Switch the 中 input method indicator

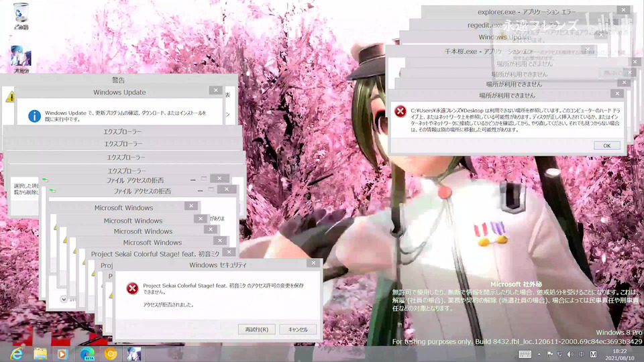(582, 354)
